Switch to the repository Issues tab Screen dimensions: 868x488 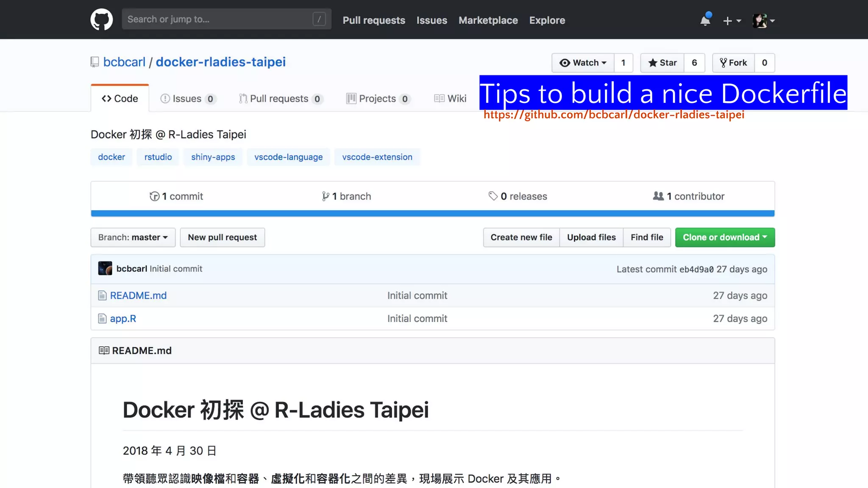coord(188,99)
